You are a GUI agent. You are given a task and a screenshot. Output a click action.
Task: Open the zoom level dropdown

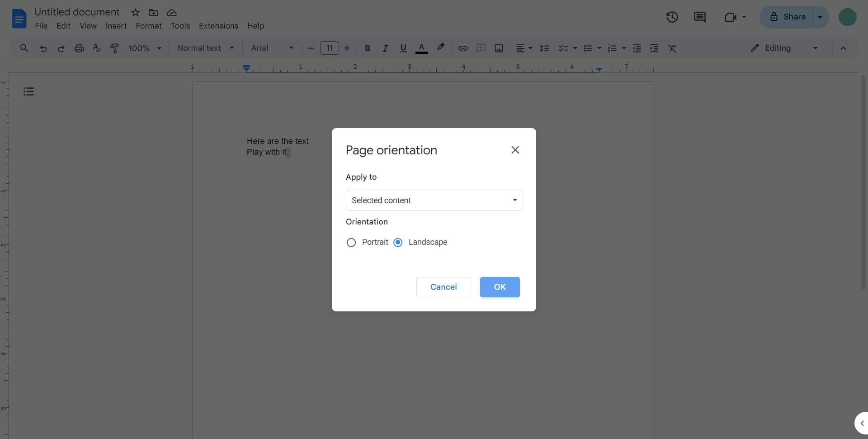(x=144, y=48)
